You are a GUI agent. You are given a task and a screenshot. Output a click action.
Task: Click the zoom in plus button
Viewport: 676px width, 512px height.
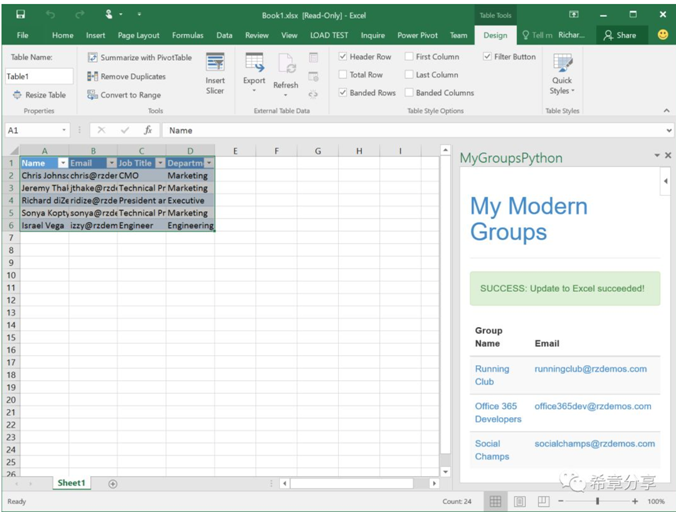click(635, 501)
